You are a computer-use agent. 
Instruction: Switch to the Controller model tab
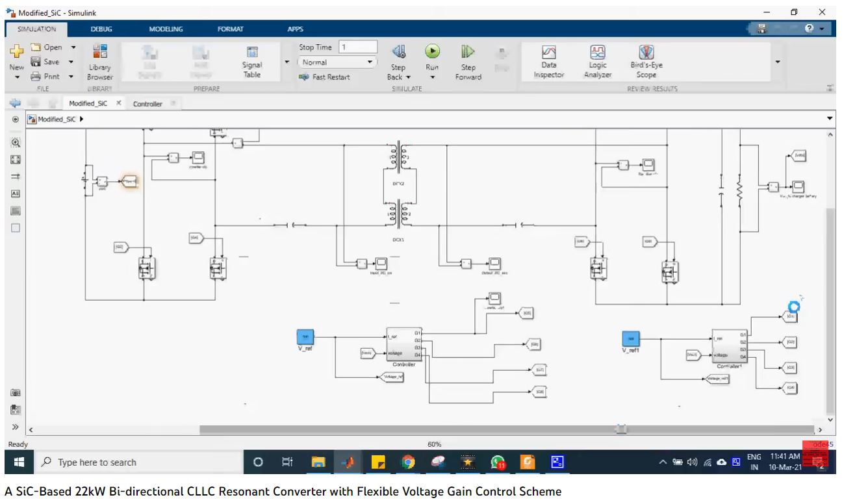[x=147, y=104]
